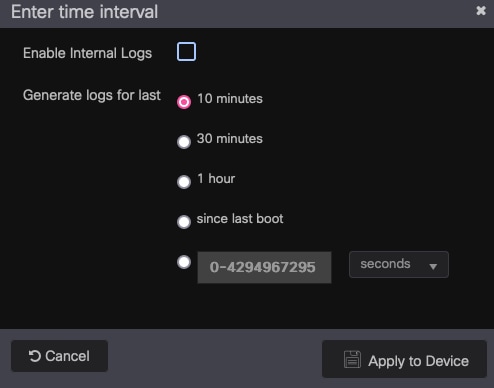Select the custom interval radio button
This screenshot has width=494, height=388.
[184, 262]
